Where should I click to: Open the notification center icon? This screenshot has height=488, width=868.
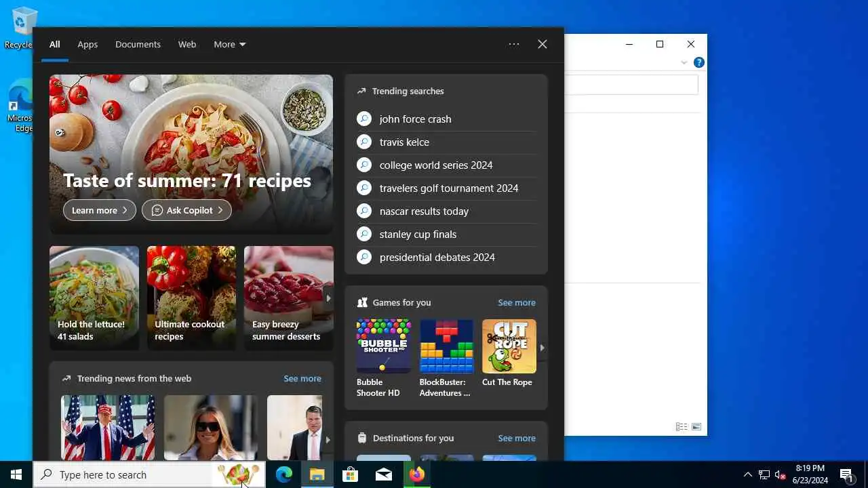pos(846,474)
